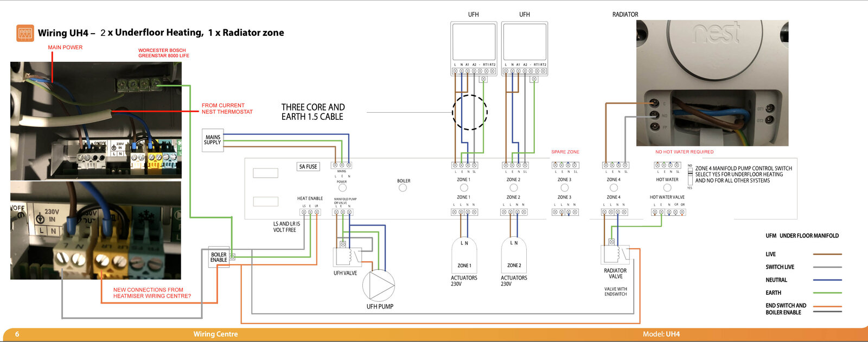
Task: Click the Hot Water indicator circle
Action: (667, 188)
